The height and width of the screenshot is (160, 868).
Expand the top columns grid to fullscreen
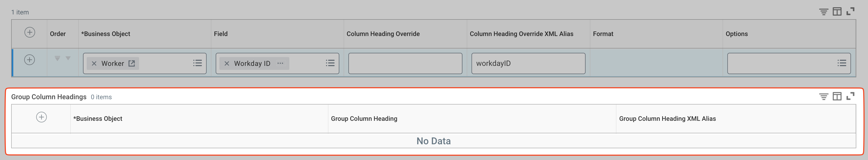850,11
